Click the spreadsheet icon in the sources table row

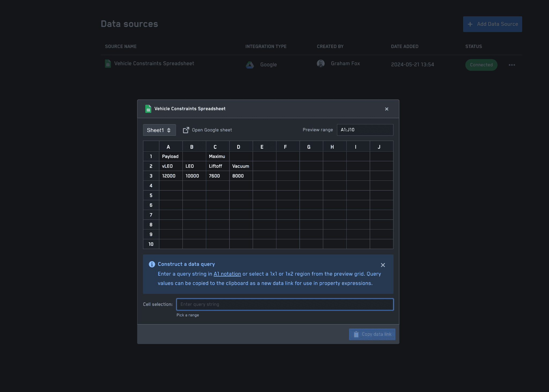(108, 64)
